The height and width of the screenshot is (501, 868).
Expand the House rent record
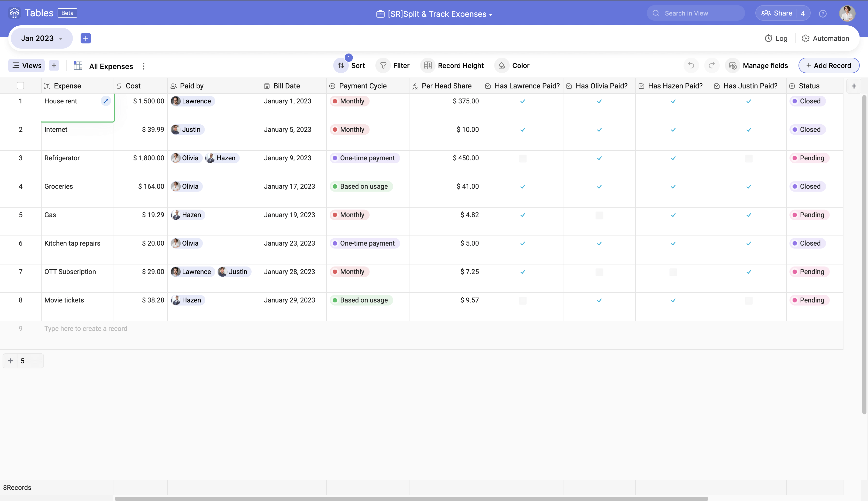[106, 101]
